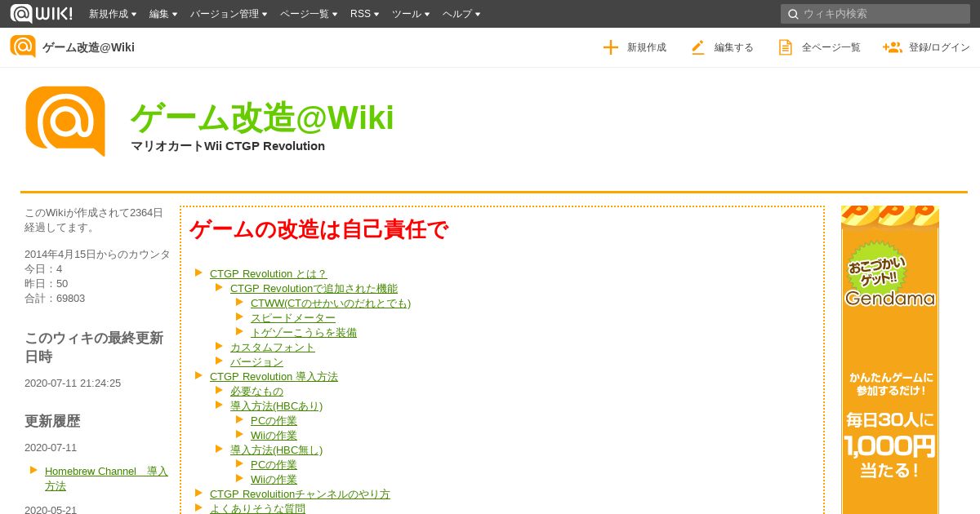Click the small orange @ site icon
The height and width of the screenshot is (514, 980).
point(23,47)
